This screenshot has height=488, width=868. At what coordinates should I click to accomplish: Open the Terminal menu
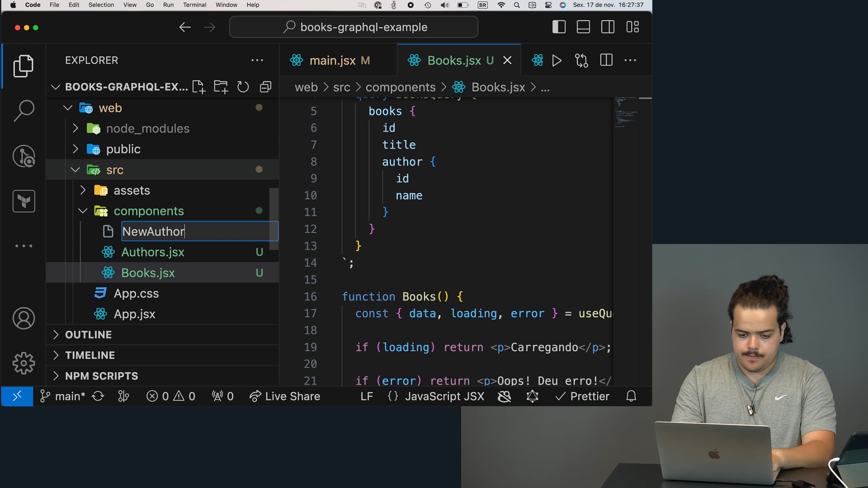[x=194, y=5]
